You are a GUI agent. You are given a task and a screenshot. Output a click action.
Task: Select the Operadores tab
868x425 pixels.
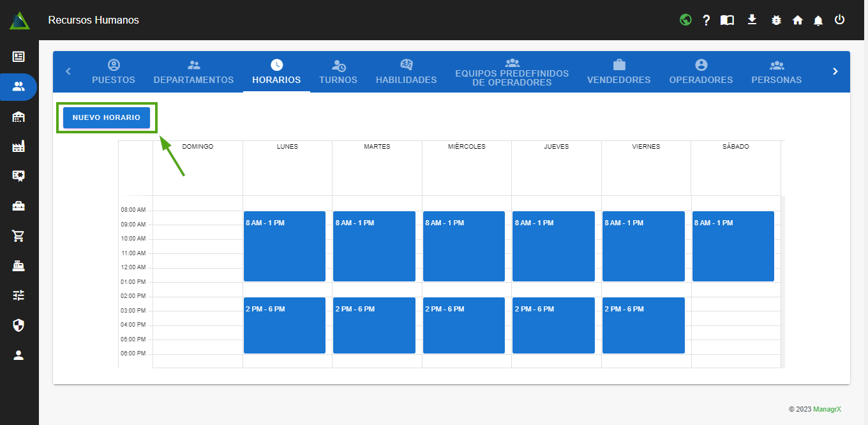(701, 72)
